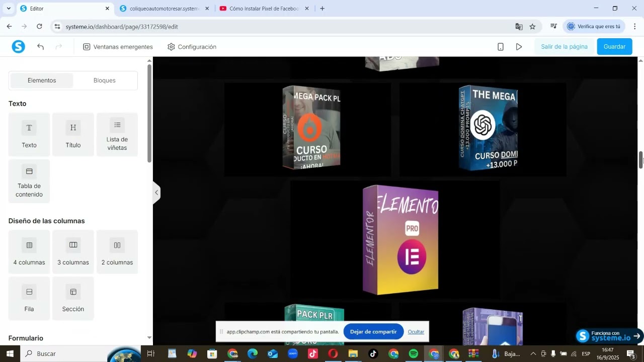This screenshot has height=362, width=644.
Task: Switch to the Cómo Instalar Pixel tab
Action: 264,9
